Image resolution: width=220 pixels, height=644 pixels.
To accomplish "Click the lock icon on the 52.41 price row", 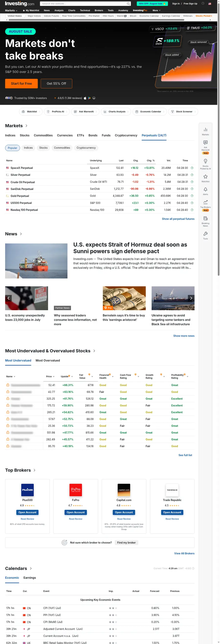I will pyautogui.click(x=8, y=385).
